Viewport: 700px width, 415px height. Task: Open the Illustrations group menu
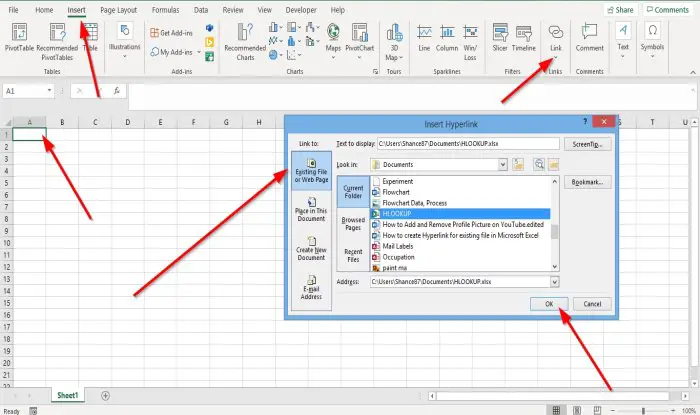[x=125, y=41]
